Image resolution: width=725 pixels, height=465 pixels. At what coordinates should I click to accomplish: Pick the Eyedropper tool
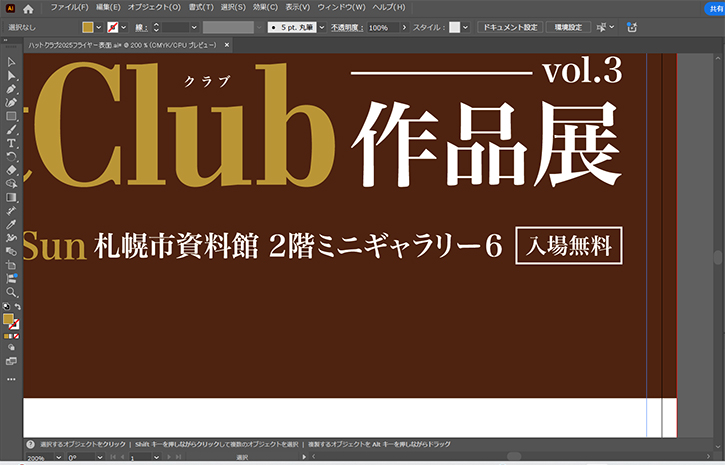[11, 225]
